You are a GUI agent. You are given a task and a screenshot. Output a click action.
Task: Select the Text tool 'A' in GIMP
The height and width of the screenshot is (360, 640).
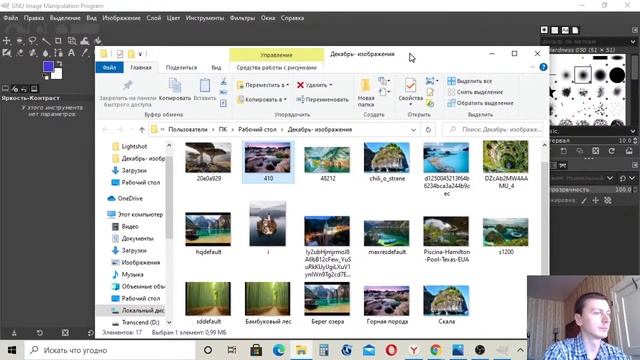pyautogui.click(x=71, y=53)
